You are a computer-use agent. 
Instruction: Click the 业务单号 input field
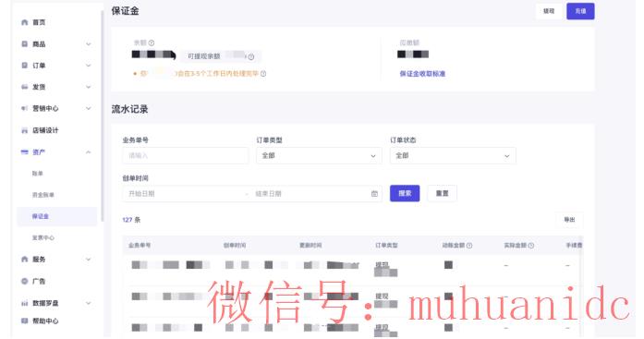(185, 155)
